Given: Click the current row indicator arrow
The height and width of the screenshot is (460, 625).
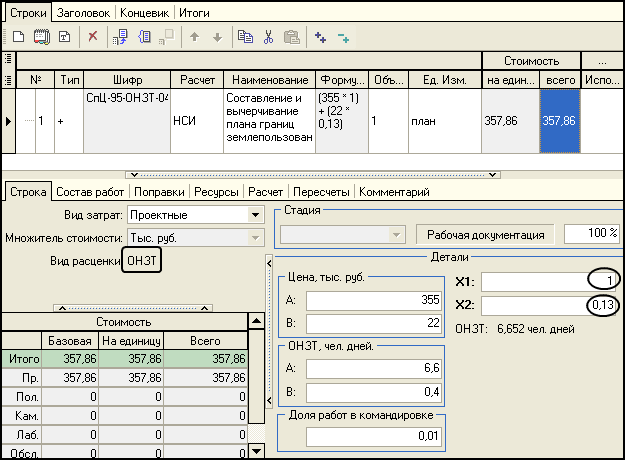Looking at the screenshot, I should pos(8,121).
